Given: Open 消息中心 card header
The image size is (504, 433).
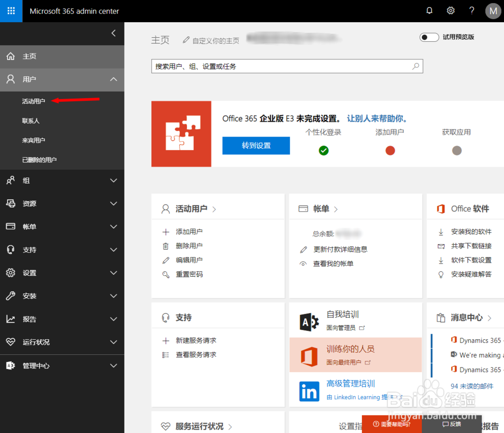Looking at the screenshot, I should coord(467,318).
